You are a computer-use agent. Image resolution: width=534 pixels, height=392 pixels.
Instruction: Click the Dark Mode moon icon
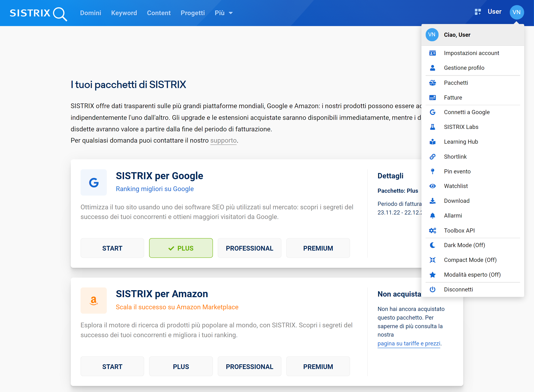[x=432, y=245]
